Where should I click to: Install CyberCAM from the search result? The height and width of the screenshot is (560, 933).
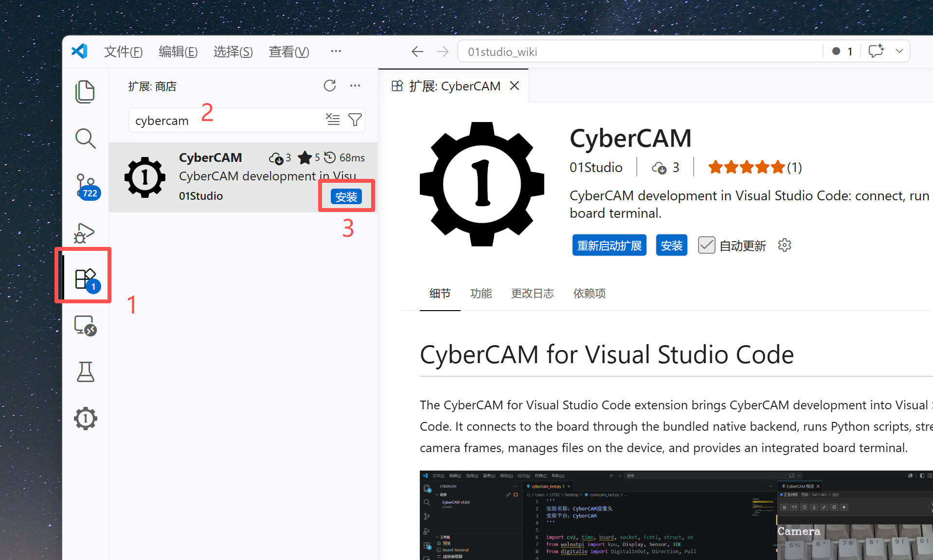tap(346, 196)
